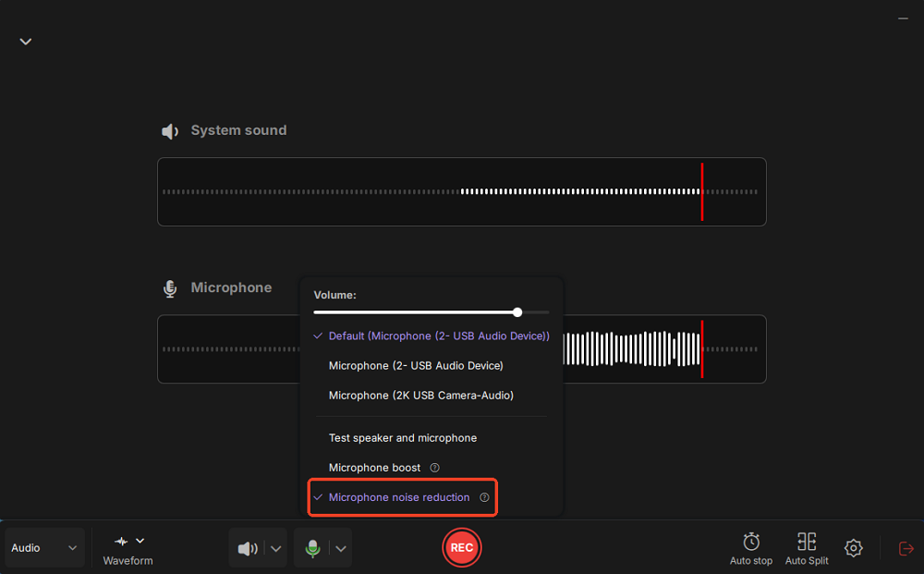Viewport: 924px width, 574px height.
Task: Show help for Microphone boost
Action: [x=435, y=468]
